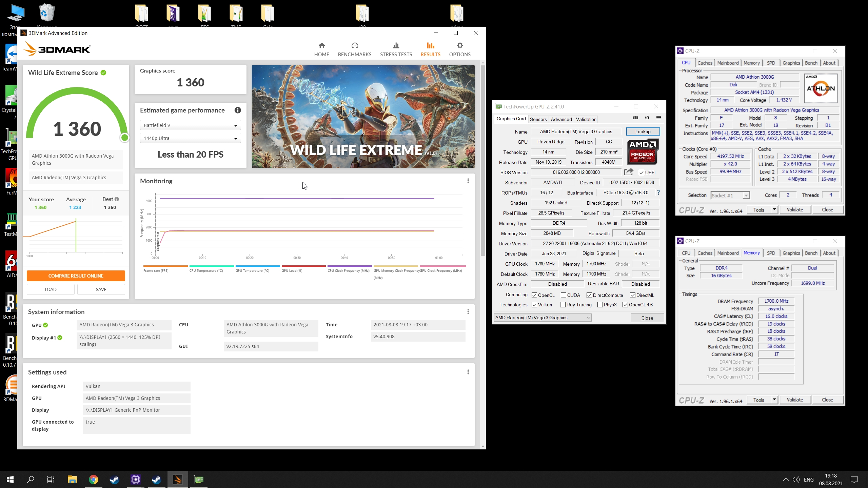
Task: Open 3DMark OPTIONS gear
Action: click(459, 49)
